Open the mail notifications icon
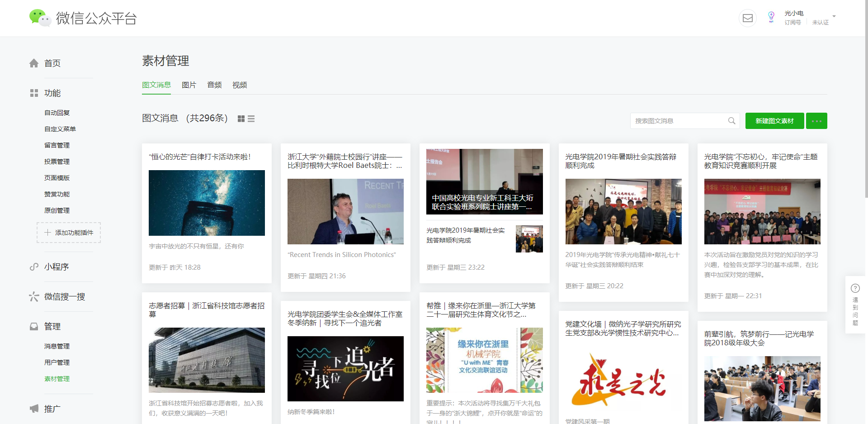The image size is (868, 424). pos(748,18)
